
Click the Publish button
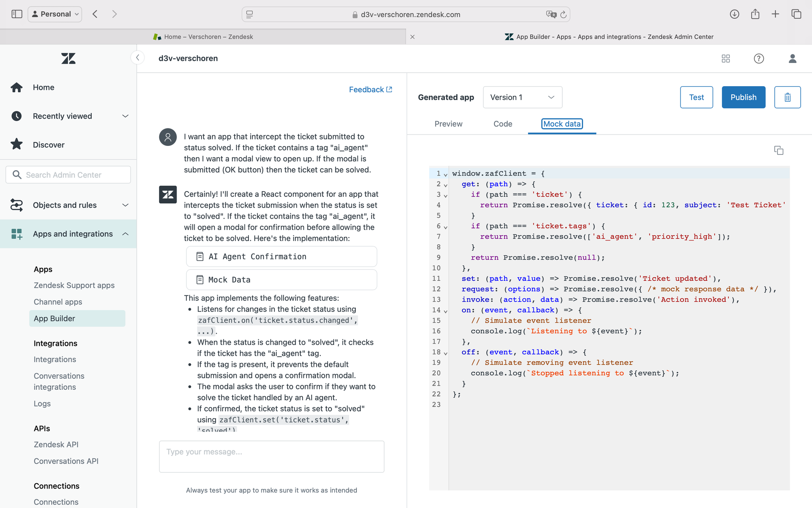click(x=743, y=97)
